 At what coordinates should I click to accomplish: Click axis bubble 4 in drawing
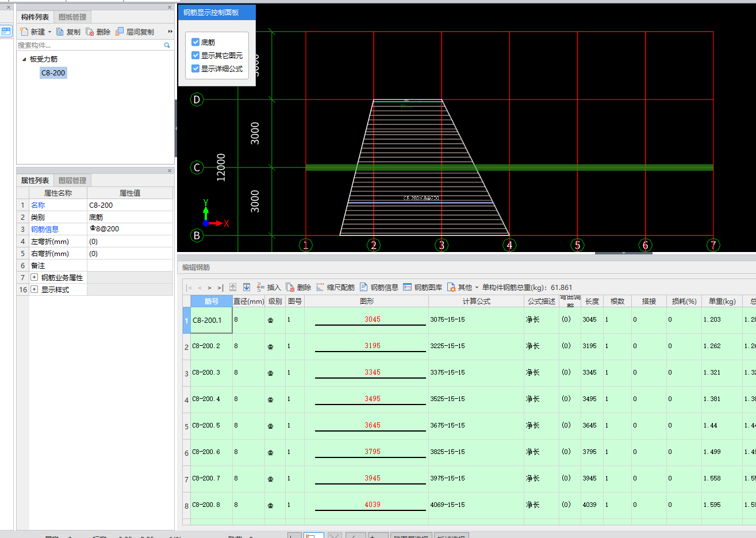(x=509, y=245)
